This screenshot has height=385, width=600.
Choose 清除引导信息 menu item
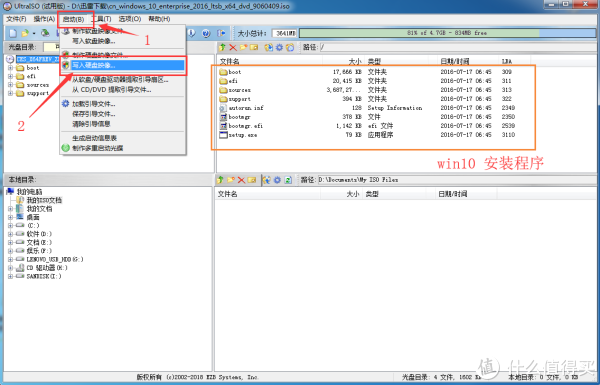tap(123, 124)
